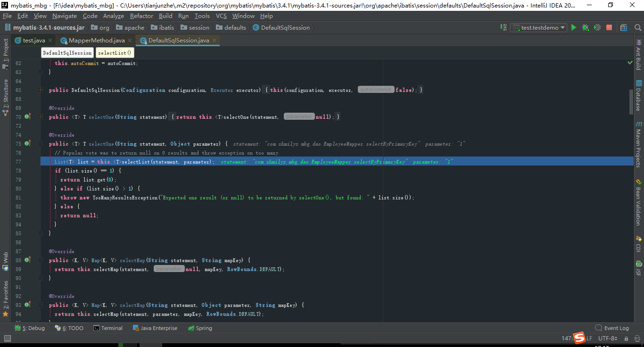Start debugging with the bug icon

coord(585,27)
